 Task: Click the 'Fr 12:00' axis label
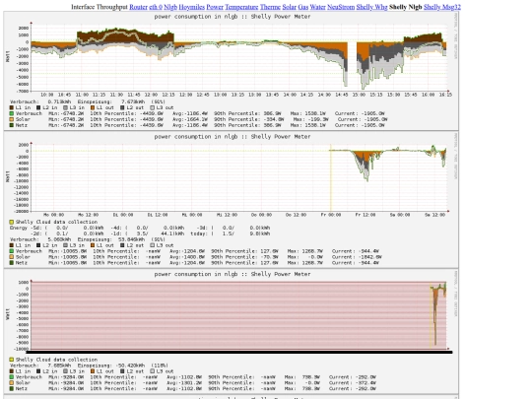coord(366,215)
